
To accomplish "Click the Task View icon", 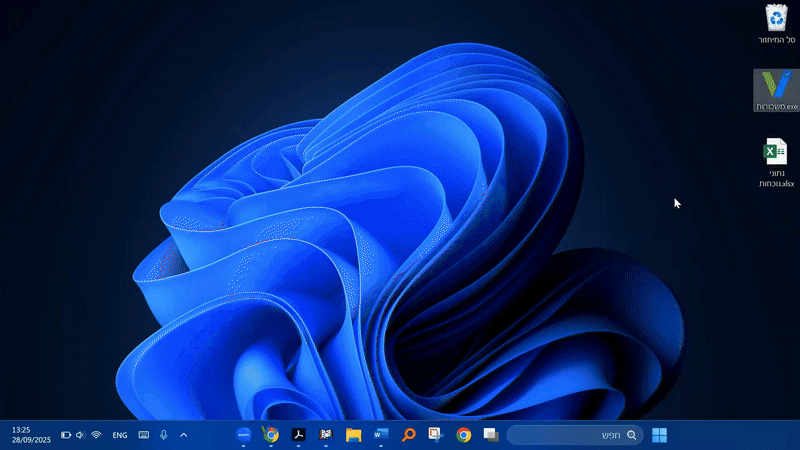I will (491, 435).
